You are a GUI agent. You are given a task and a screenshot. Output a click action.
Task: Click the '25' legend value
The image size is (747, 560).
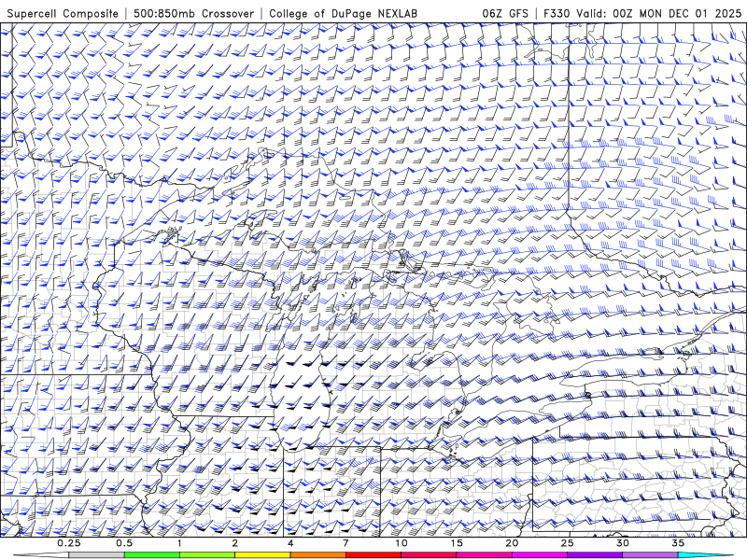(567, 543)
